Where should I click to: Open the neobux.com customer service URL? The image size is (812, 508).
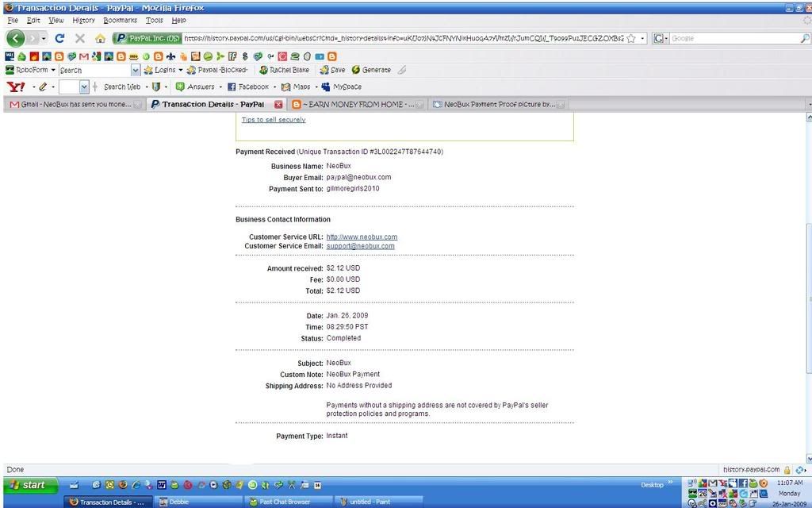click(x=362, y=237)
